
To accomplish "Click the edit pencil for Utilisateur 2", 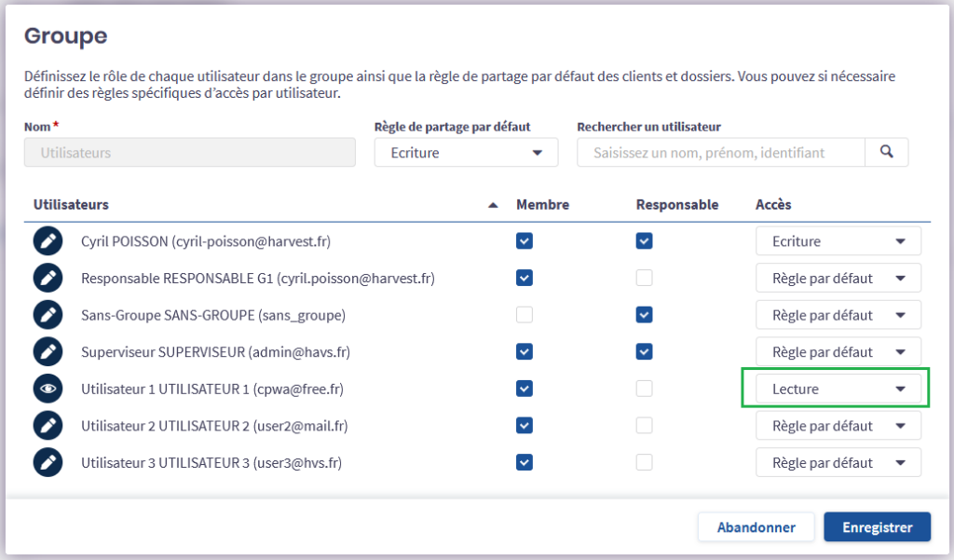I will 48,426.
